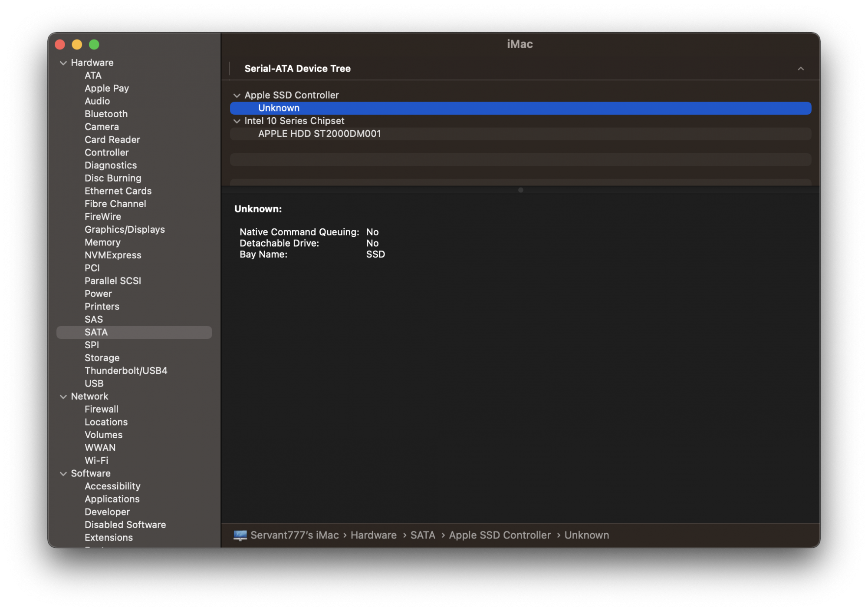
Task: Open FireWire hardware info
Action: click(x=103, y=217)
